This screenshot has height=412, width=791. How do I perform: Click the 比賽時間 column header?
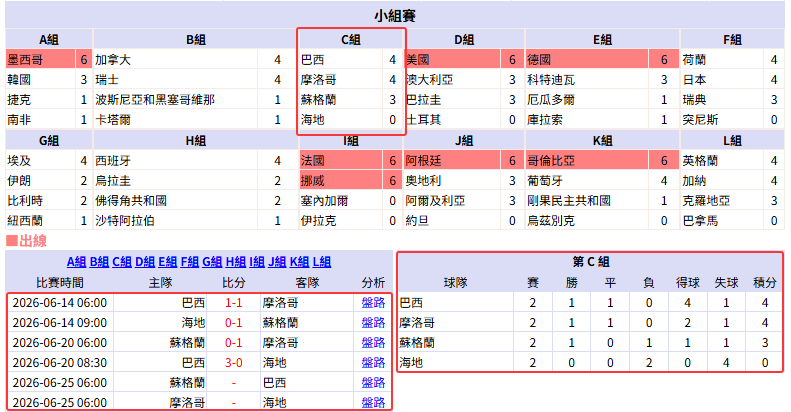pos(60,283)
